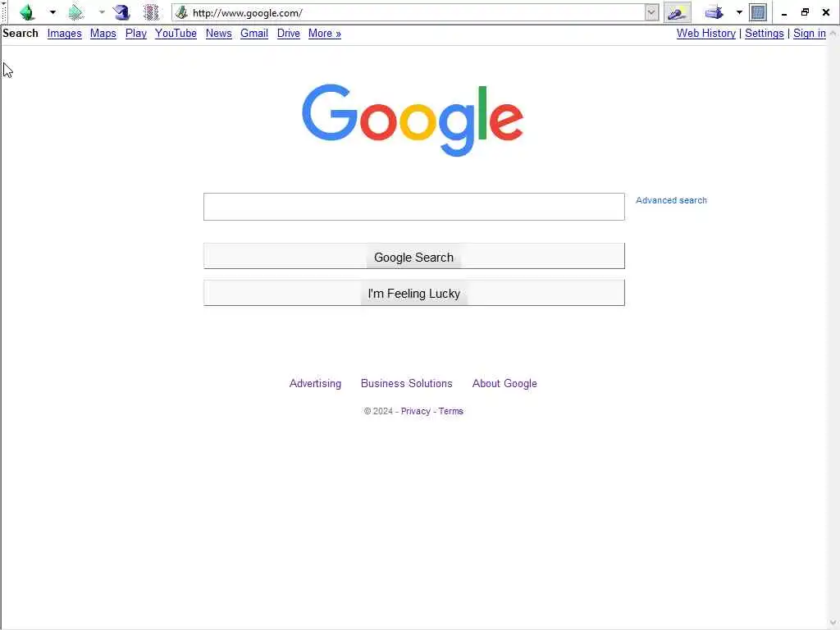Click the Google Search button
This screenshot has width=840, height=630.
pyautogui.click(x=413, y=256)
